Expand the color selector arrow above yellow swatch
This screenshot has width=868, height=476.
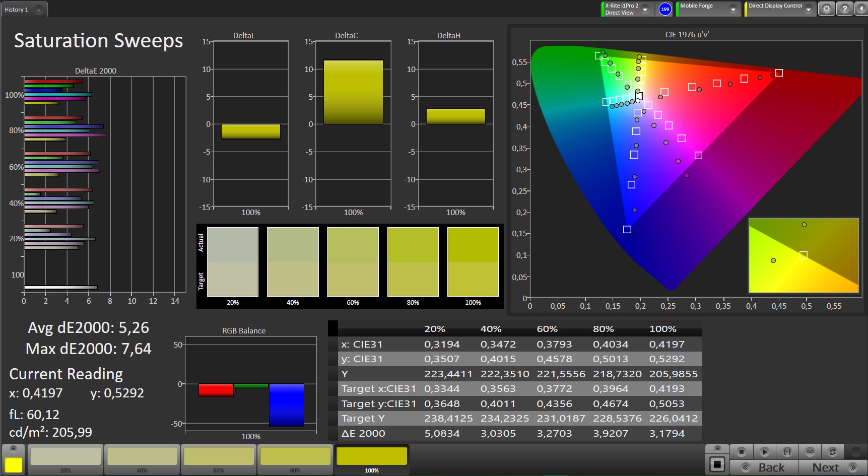[x=14, y=448]
